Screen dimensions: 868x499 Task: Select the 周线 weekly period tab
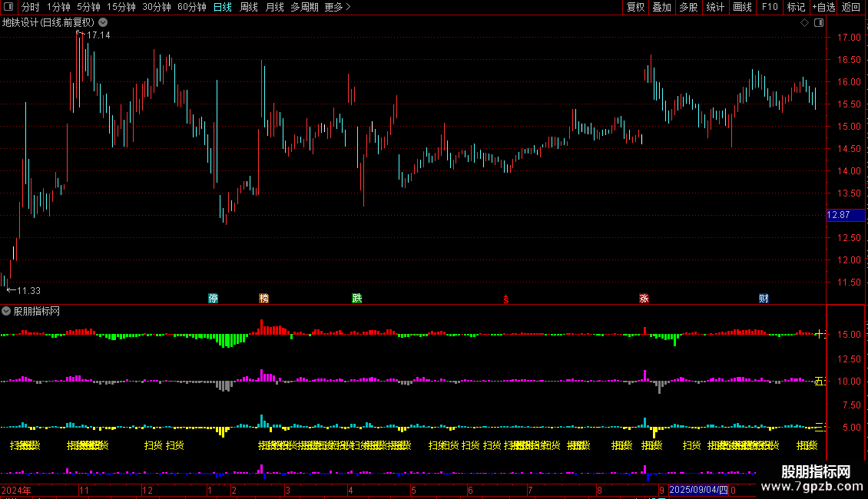[249, 7]
